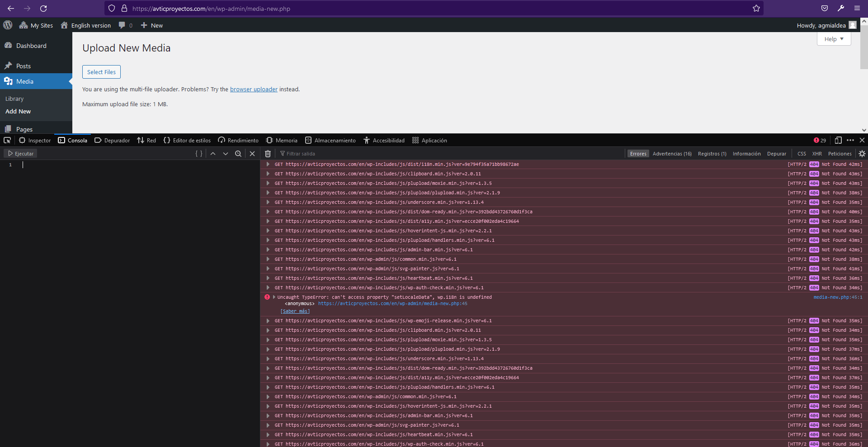Open the Help dropdown tab
The width and height of the screenshot is (868, 447).
click(834, 39)
